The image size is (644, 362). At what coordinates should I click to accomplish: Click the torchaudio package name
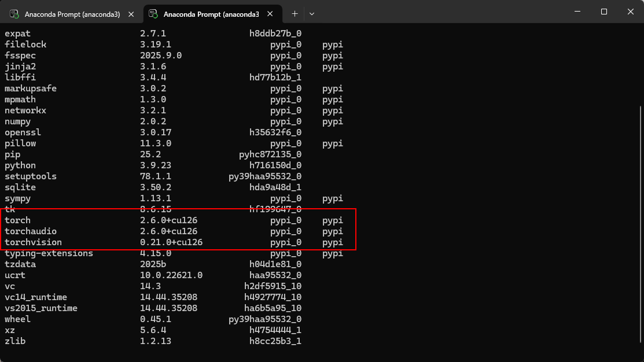[x=31, y=231]
